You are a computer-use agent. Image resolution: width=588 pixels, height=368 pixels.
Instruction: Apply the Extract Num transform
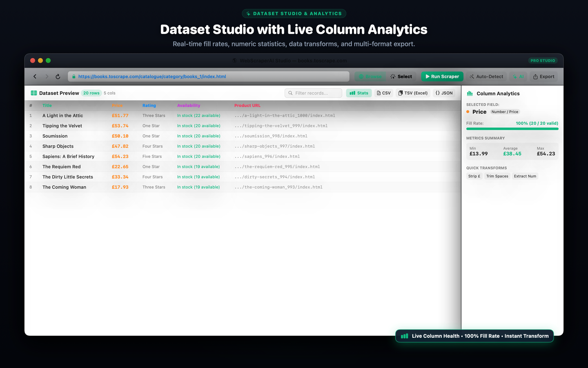click(x=525, y=176)
